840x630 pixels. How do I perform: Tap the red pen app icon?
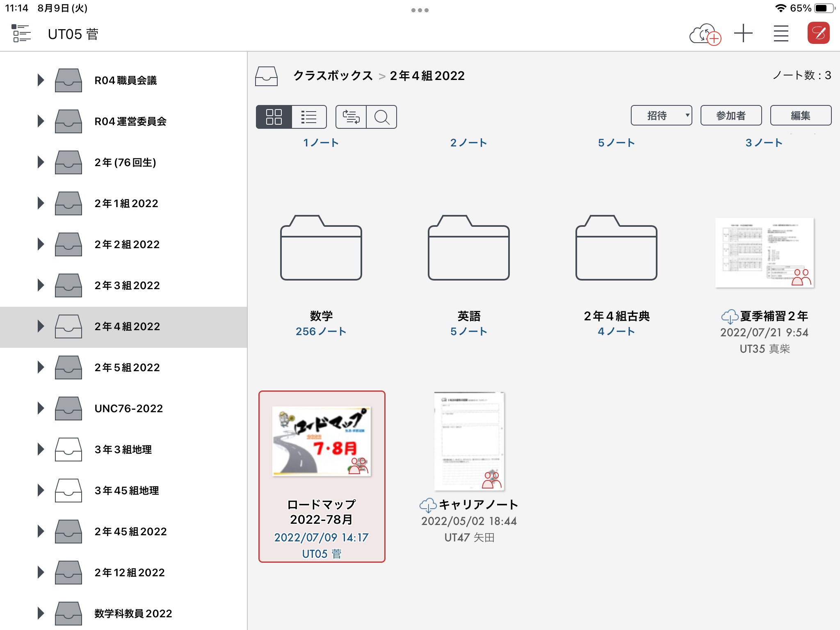(x=818, y=34)
